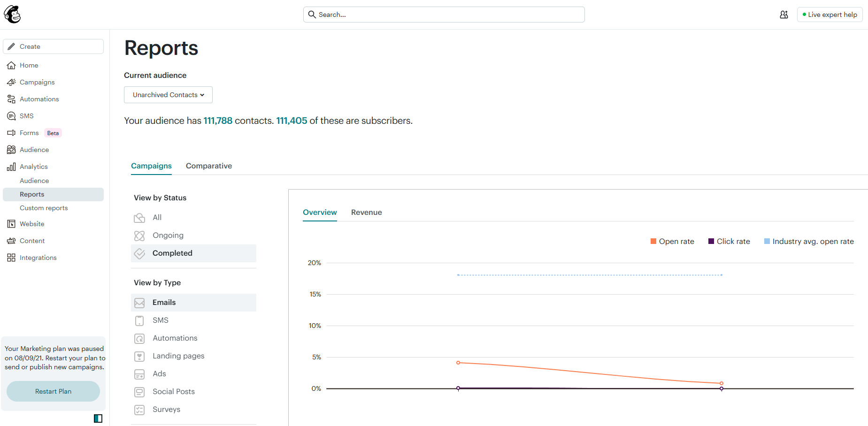This screenshot has height=426, width=868.
Task: Click the Landing pages label
Action: click(178, 356)
